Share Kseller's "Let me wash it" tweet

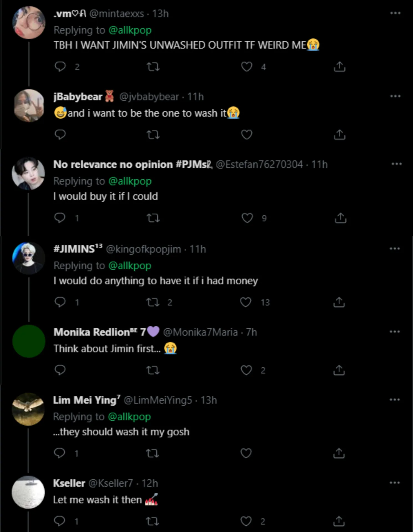(x=339, y=521)
